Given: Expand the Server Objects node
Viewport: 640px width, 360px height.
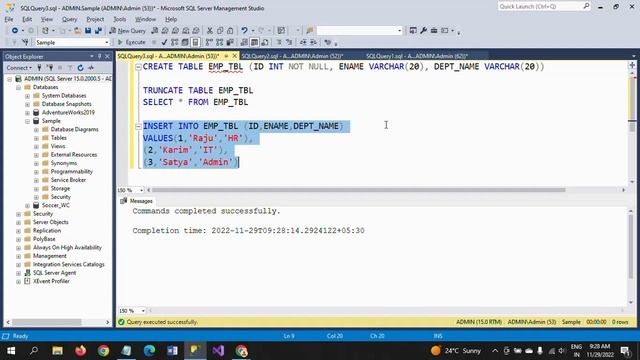Looking at the screenshot, I should click(x=18, y=222).
